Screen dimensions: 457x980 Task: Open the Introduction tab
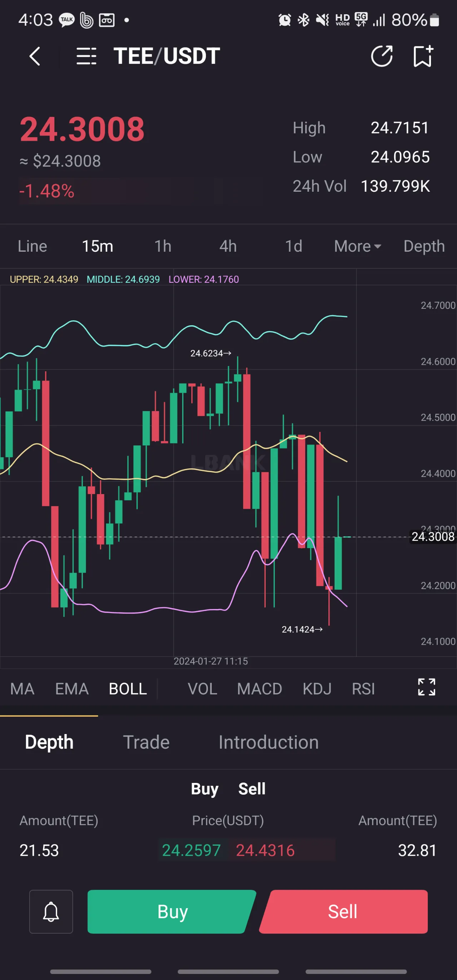(x=268, y=742)
